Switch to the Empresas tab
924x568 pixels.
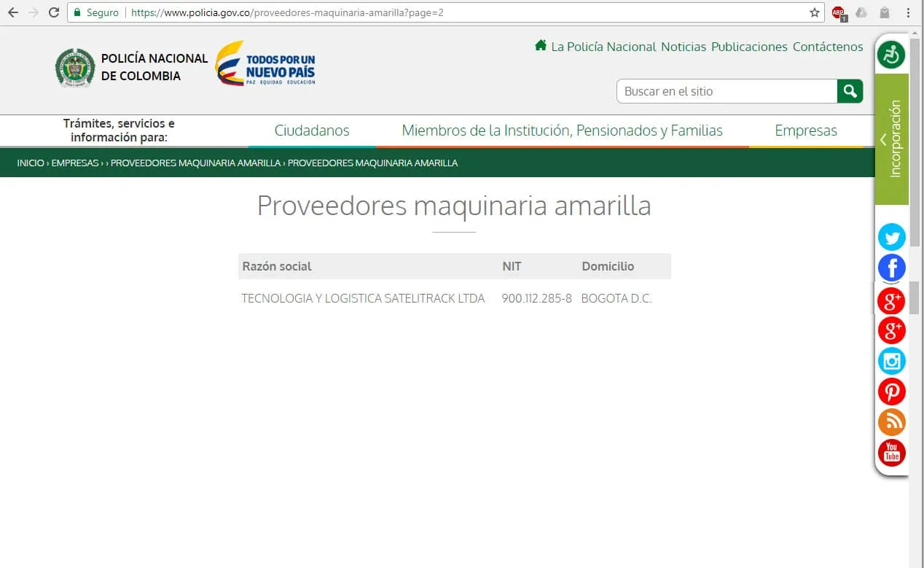[805, 131]
